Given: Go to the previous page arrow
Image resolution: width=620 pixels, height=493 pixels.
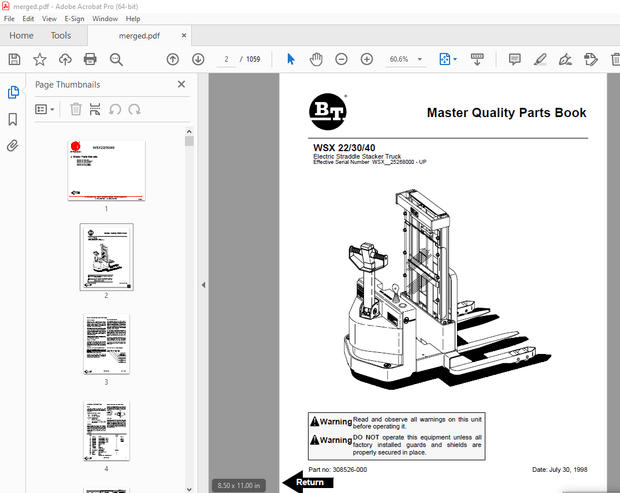Looking at the screenshot, I should [x=172, y=59].
